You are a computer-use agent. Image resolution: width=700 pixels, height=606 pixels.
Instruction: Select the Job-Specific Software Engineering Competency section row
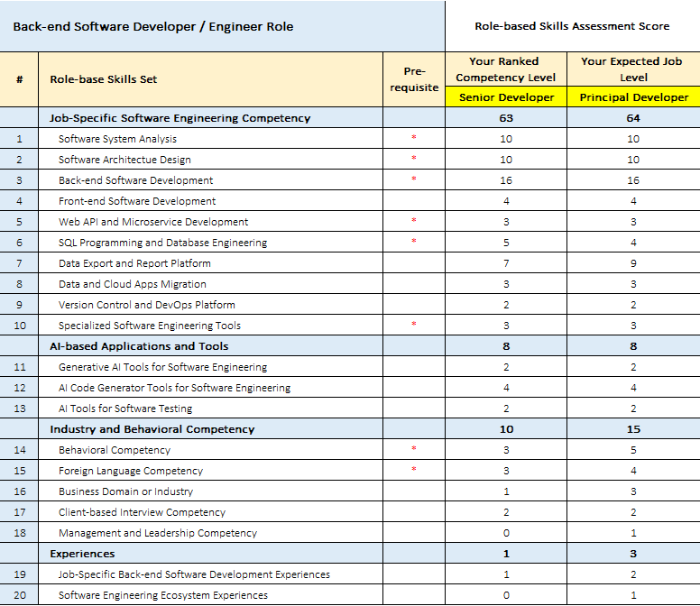[x=180, y=118]
